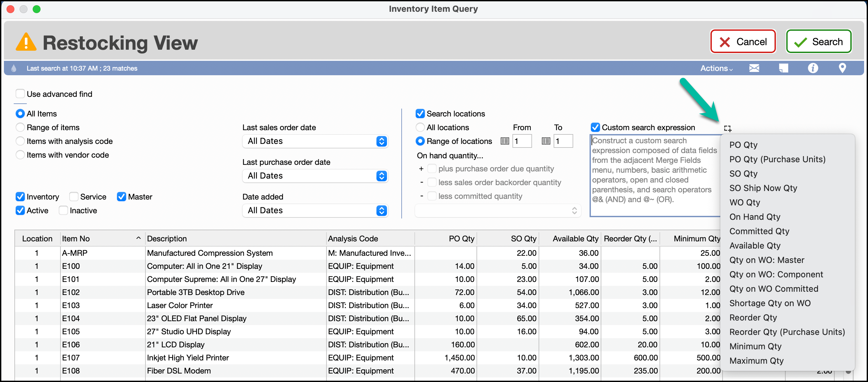
Task: Open the info circle icon
Action: 812,68
